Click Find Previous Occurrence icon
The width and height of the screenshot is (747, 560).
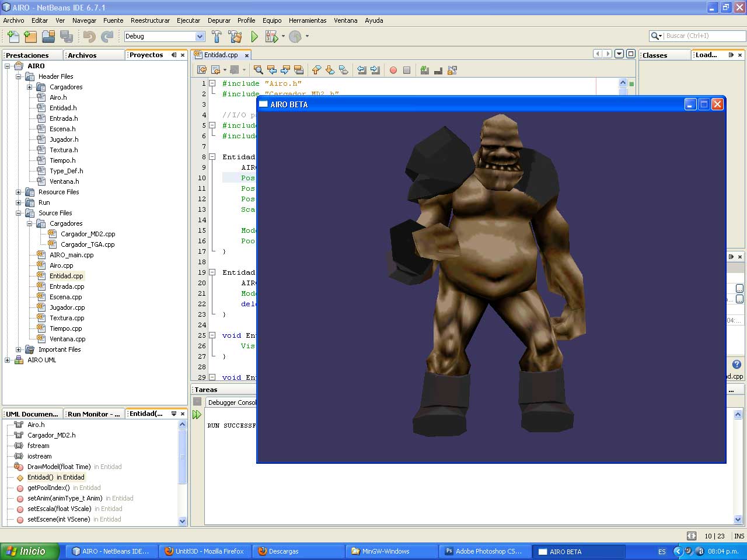272,70
